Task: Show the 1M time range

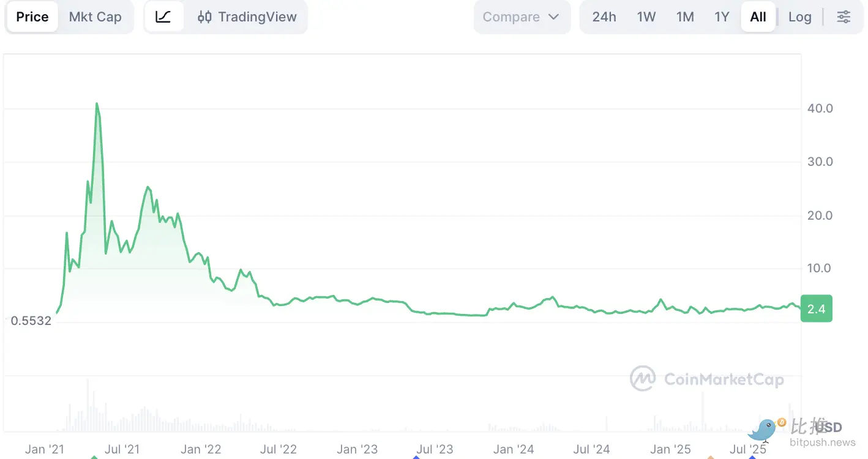Action: coord(685,17)
